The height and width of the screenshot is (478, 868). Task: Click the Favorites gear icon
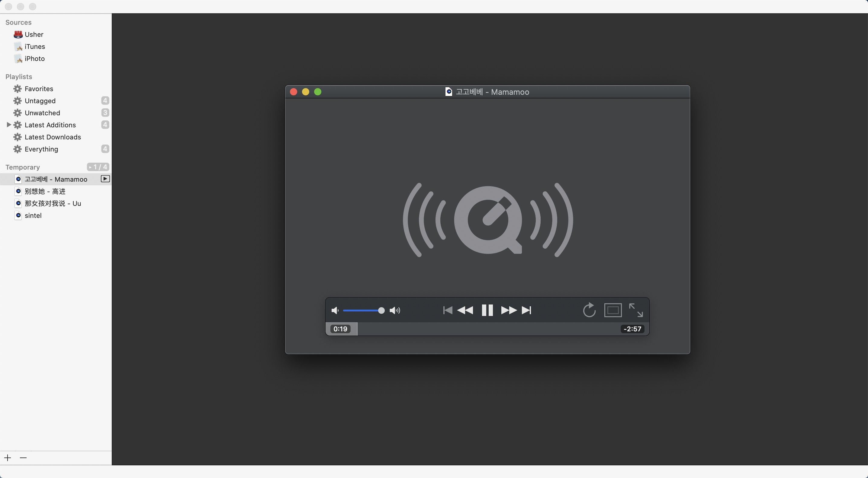coord(18,89)
